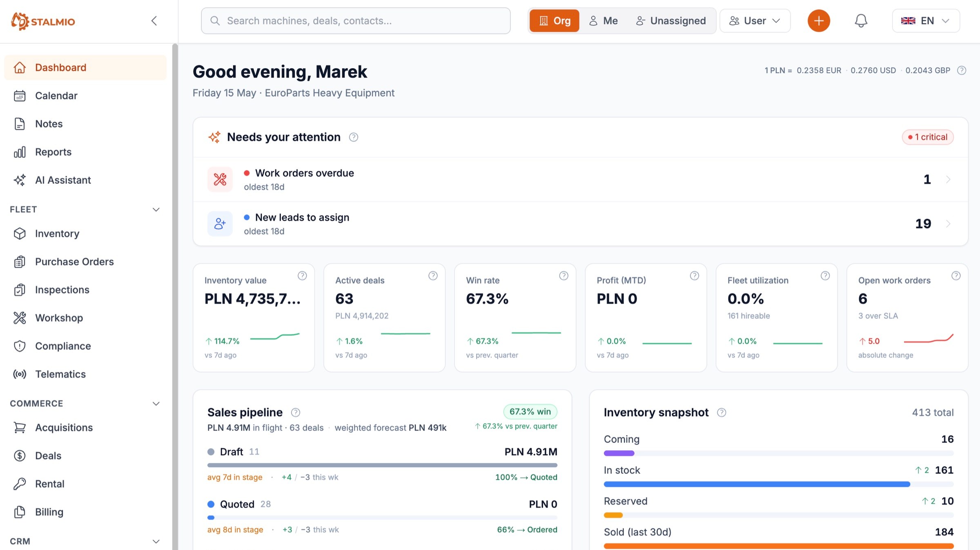The image size is (980, 550).
Task: Click the work orders overdue wrench icon
Action: pos(220,179)
